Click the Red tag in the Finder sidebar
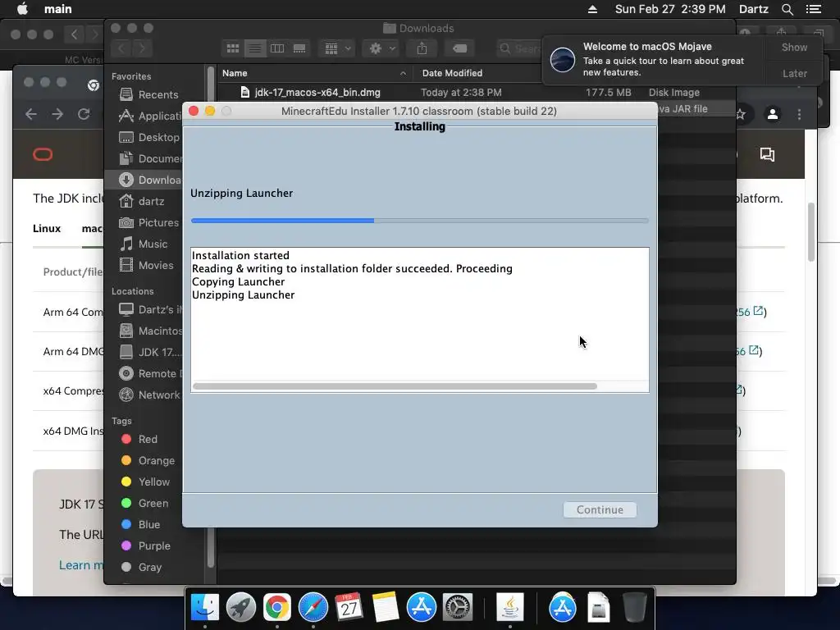Screen dimensions: 840x630 point(139,440)
